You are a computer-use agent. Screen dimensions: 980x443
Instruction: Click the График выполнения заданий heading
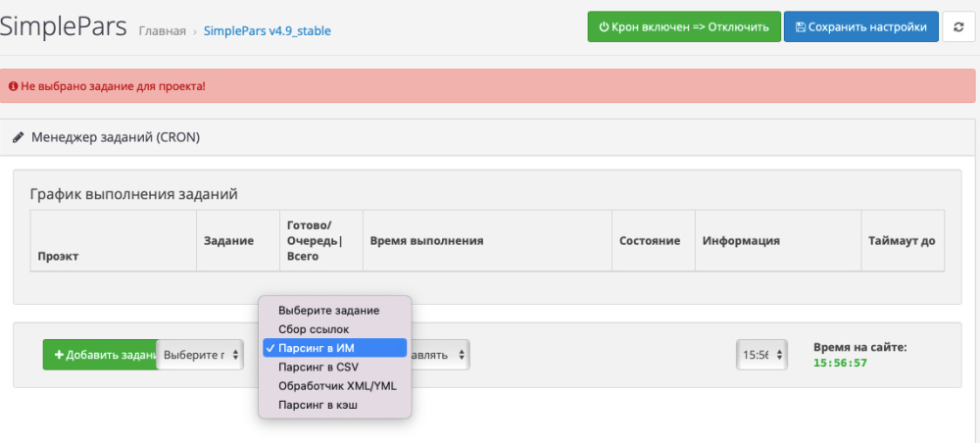pyautogui.click(x=133, y=194)
